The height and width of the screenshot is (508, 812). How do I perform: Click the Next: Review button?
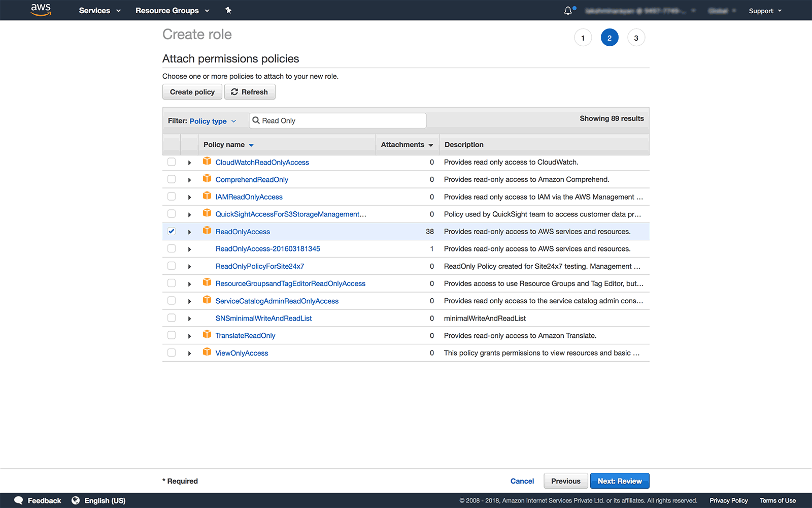(619, 481)
